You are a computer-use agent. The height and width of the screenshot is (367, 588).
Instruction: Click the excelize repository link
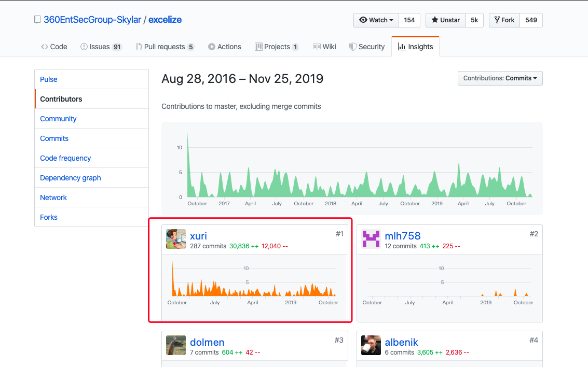tap(165, 20)
